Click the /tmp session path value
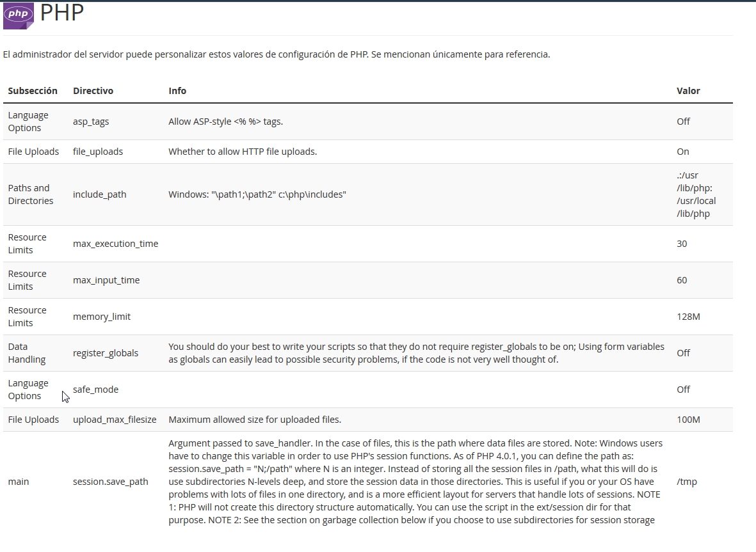Screen dimensions: 756x552 point(686,482)
